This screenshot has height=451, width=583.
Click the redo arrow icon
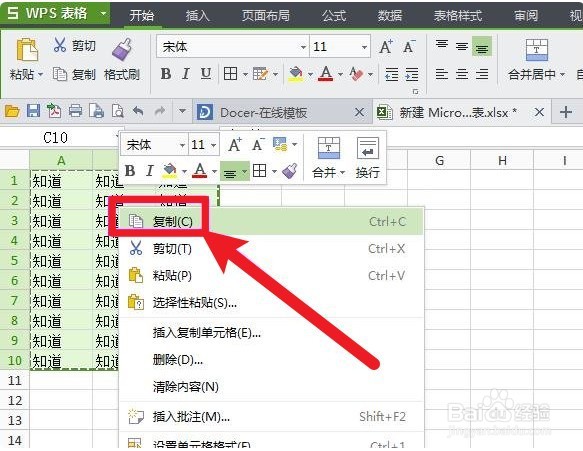point(160,111)
